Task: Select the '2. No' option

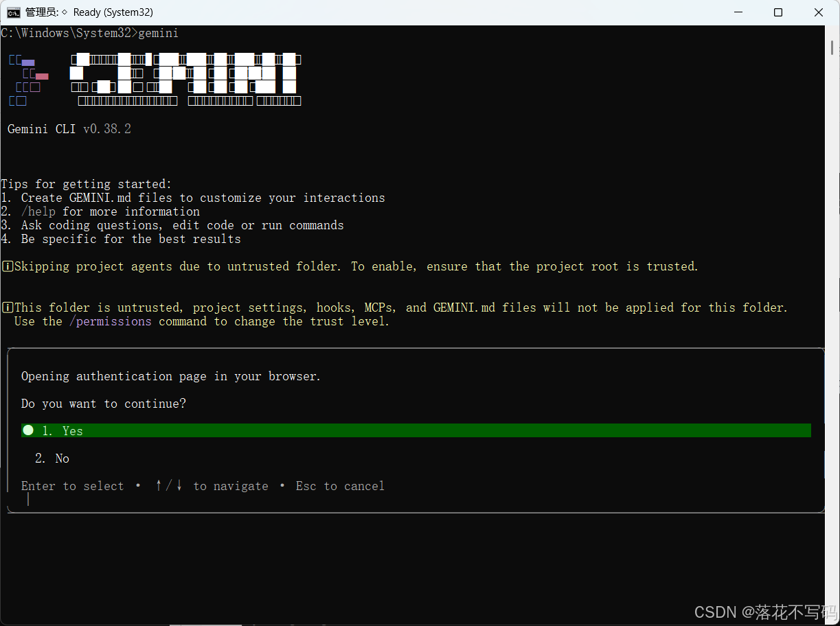Action: tap(52, 459)
